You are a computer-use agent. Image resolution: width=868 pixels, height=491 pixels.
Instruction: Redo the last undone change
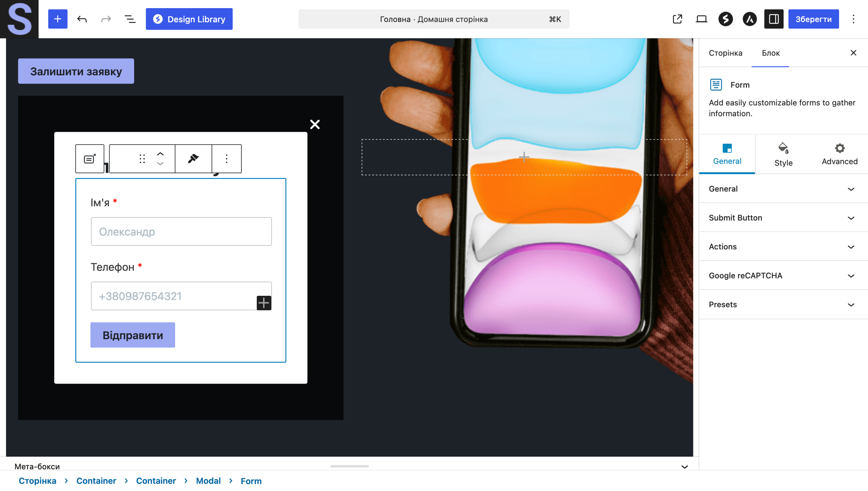(106, 19)
